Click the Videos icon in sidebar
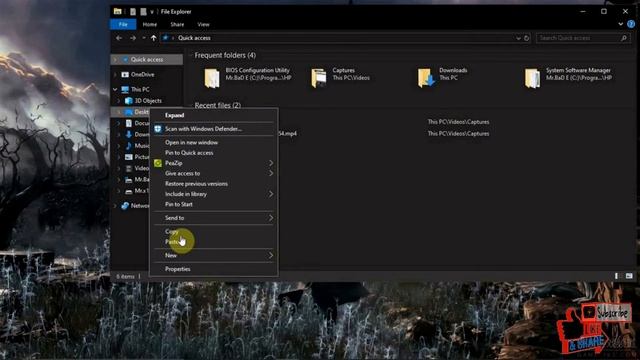The image size is (640, 360). point(129,168)
